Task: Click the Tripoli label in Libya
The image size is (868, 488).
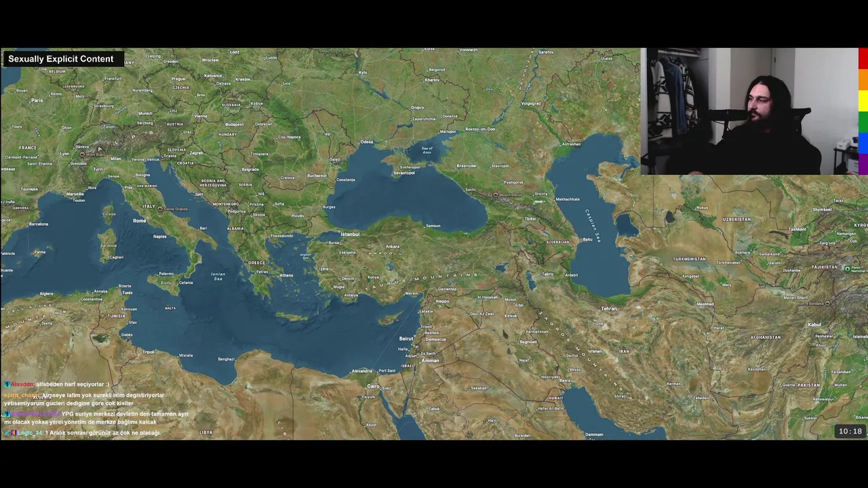Action: 149,352
